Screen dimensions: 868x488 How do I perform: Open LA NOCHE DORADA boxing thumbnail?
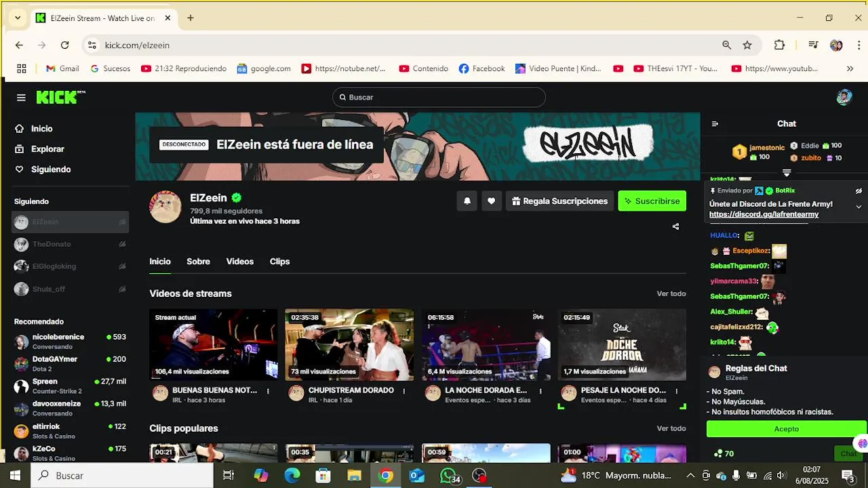(x=486, y=345)
